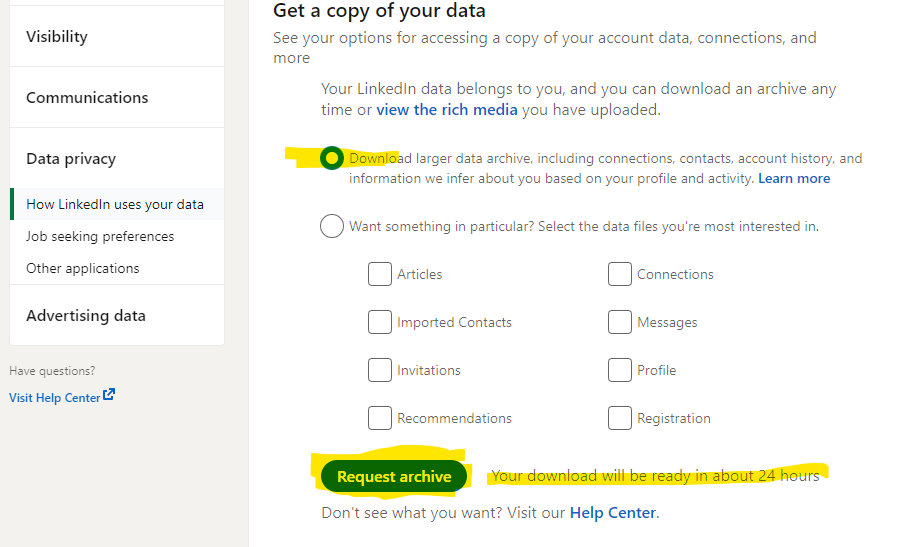Check the Articles checkbox

(x=380, y=274)
